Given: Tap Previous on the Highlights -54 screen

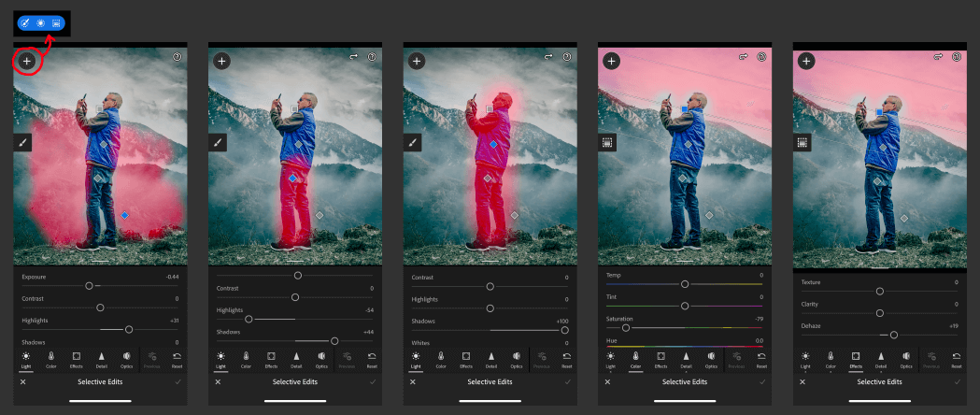Looking at the screenshot, I should pos(347,359).
